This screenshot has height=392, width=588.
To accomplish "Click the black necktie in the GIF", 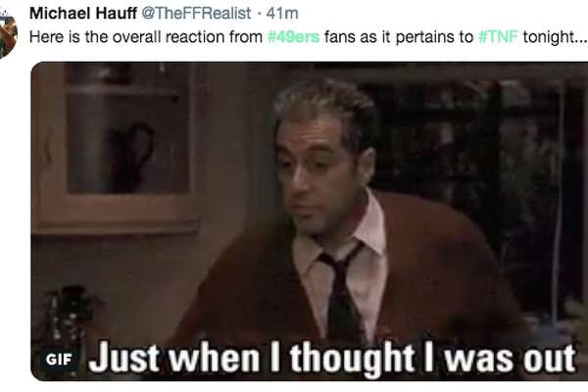I will tap(341, 294).
